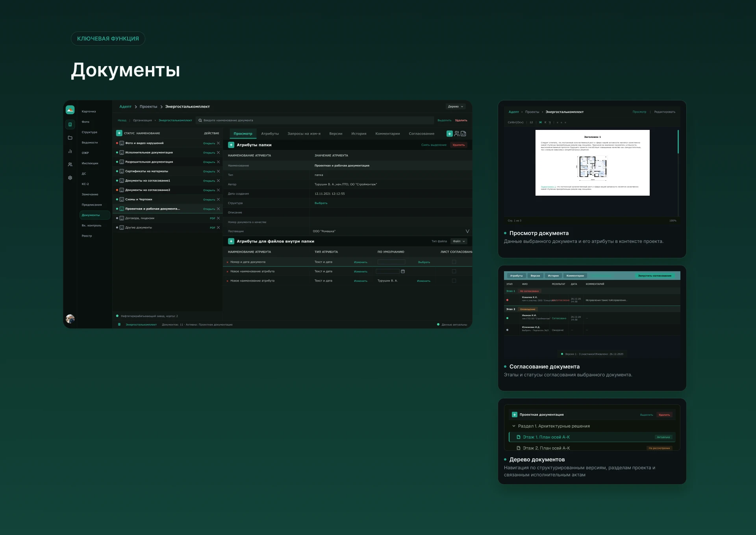Remove the 'Схемы и Чертежи' row with X

pos(218,200)
